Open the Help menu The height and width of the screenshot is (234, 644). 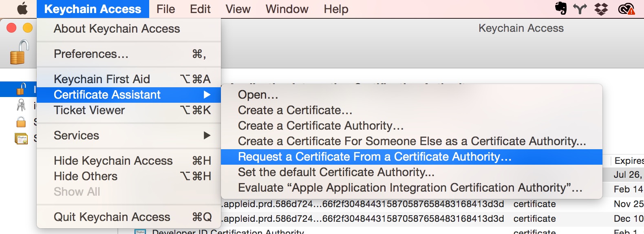click(x=336, y=9)
